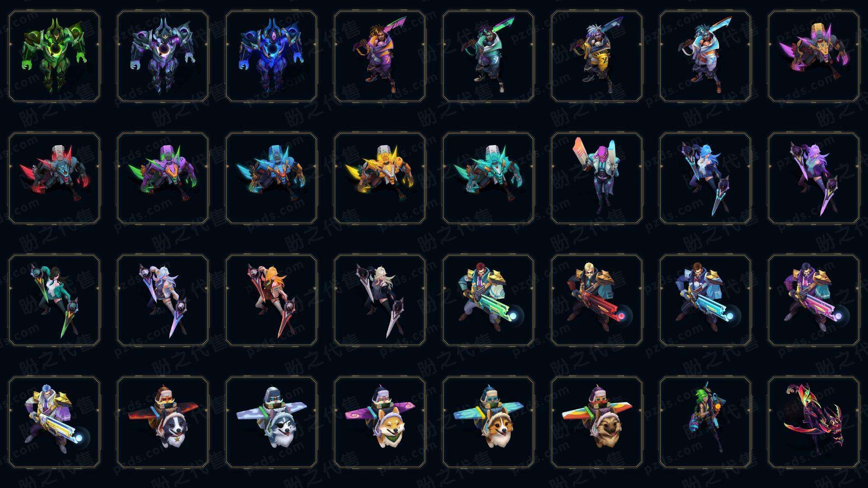Viewport: 868px width, 488px height.
Task: Pick the swordsman with yellow shorts
Action: coord(597,56)
